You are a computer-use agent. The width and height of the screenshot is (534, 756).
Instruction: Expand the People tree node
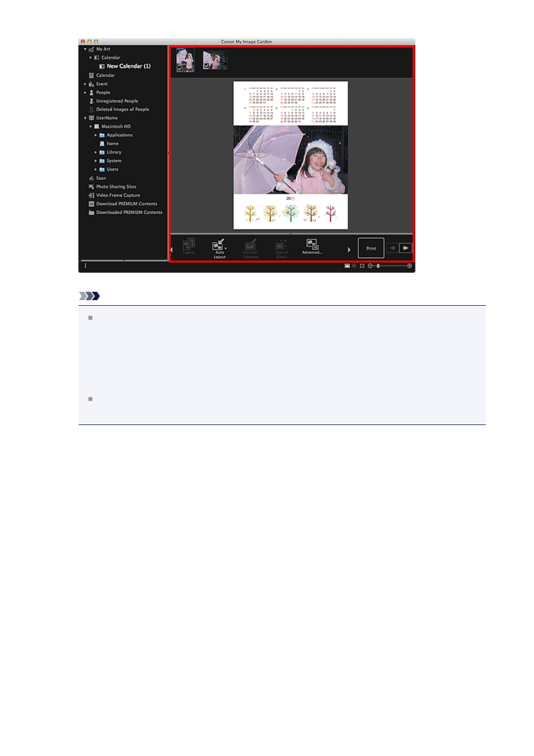click(x=85, y=92)
